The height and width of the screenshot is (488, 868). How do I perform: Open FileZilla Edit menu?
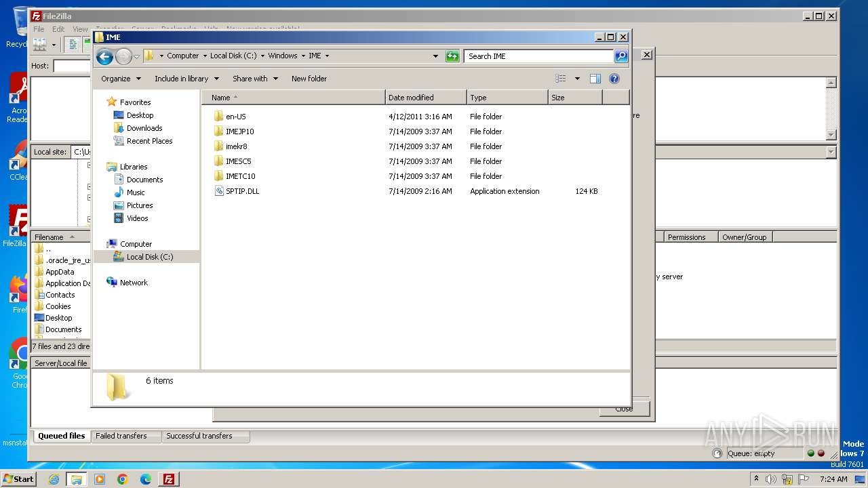click(x=58, y=29)
